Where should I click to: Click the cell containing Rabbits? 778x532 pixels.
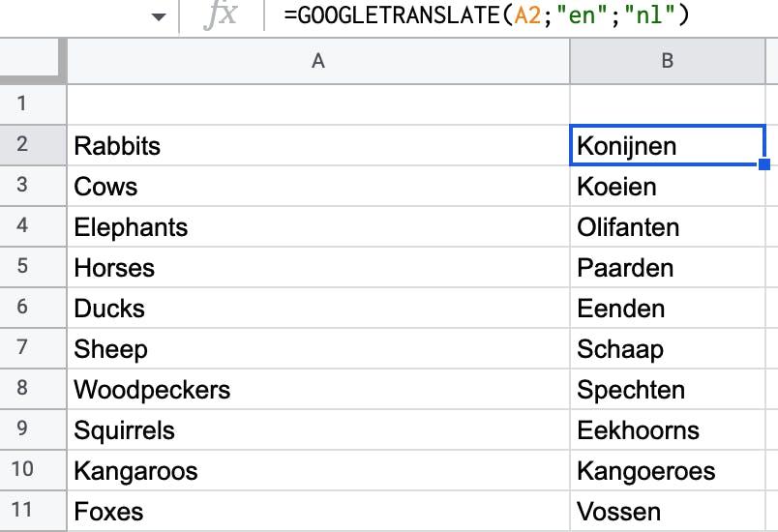tap(318, 146)
